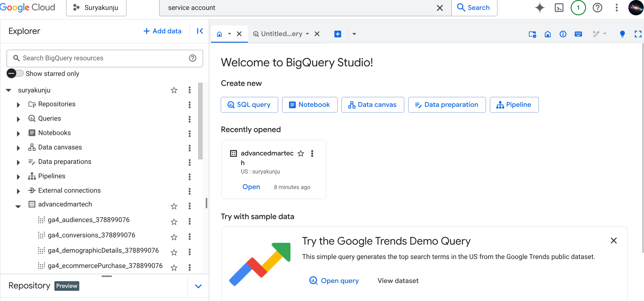
Task: Close the home tab
Action: pos(239,34)
